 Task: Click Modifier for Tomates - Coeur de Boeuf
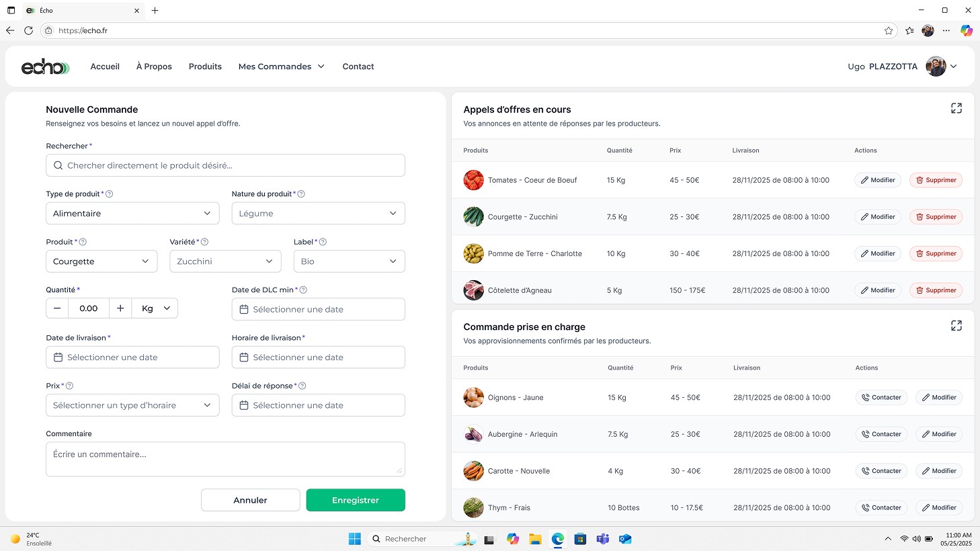[878, 180]
